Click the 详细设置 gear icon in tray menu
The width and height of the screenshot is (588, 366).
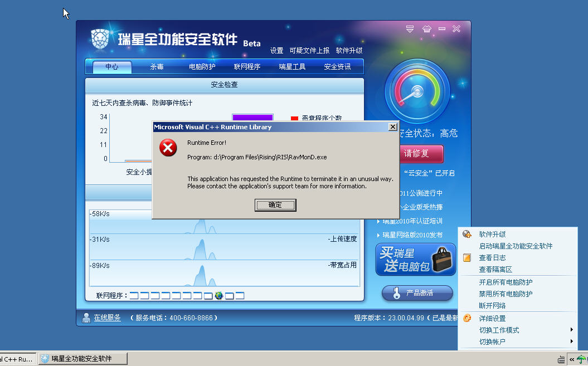click(x=467, y=319)
